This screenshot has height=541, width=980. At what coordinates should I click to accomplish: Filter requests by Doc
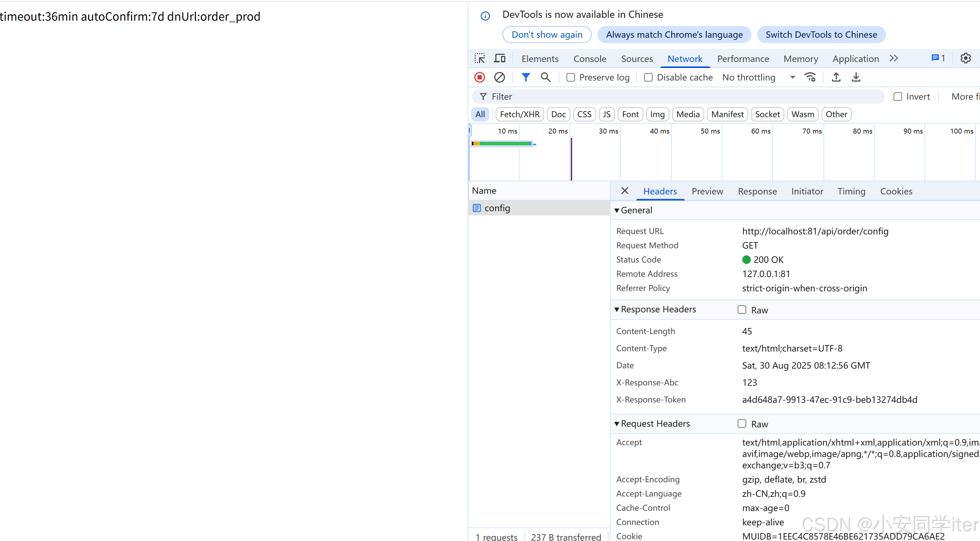[558, 114]
